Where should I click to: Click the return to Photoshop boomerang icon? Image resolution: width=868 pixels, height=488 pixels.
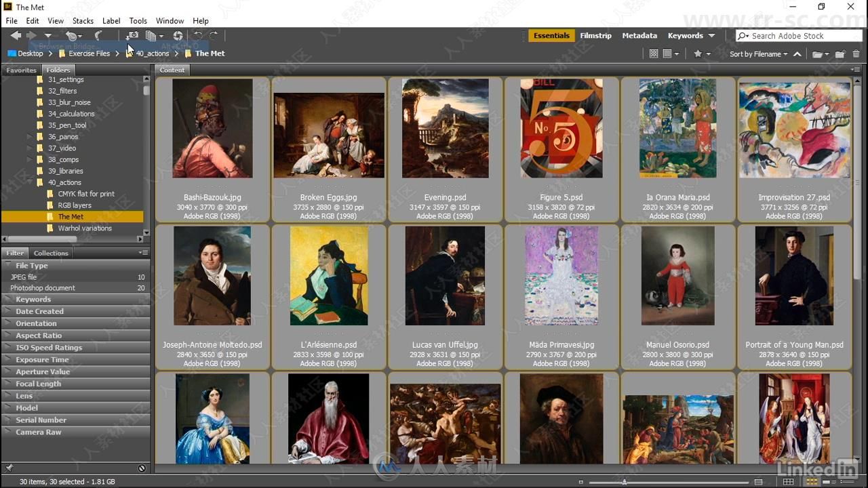tap(98, 35)
